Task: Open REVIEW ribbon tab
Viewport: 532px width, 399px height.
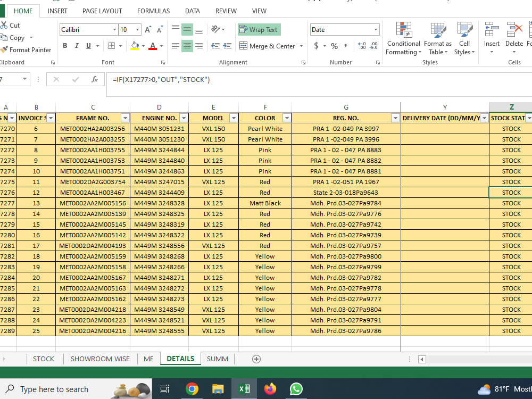Action: tap(226, 11)
